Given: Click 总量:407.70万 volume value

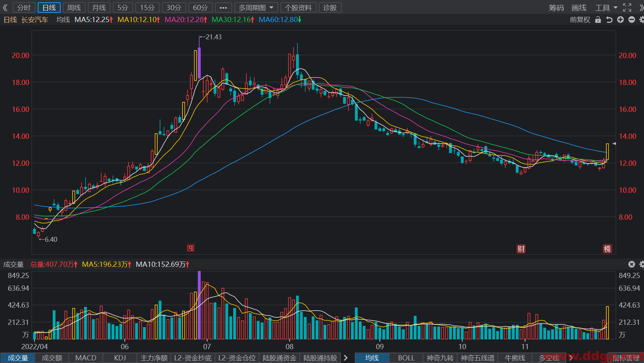Looking at the screenshot, I should (54, 264).
